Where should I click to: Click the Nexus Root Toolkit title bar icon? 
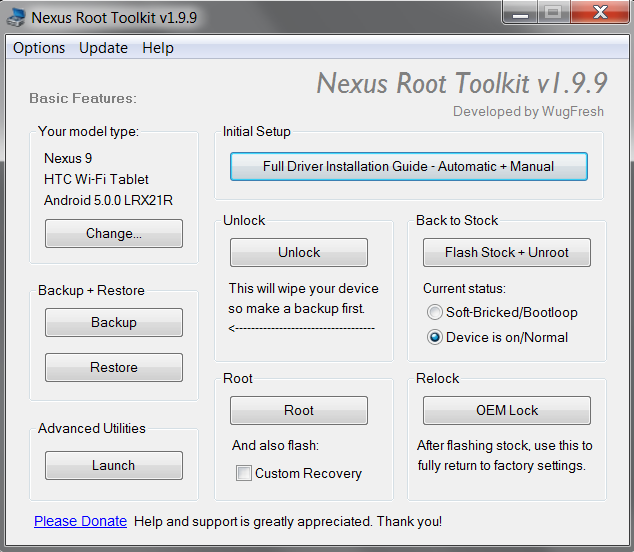pyautogui.click(x=18, y=17)
